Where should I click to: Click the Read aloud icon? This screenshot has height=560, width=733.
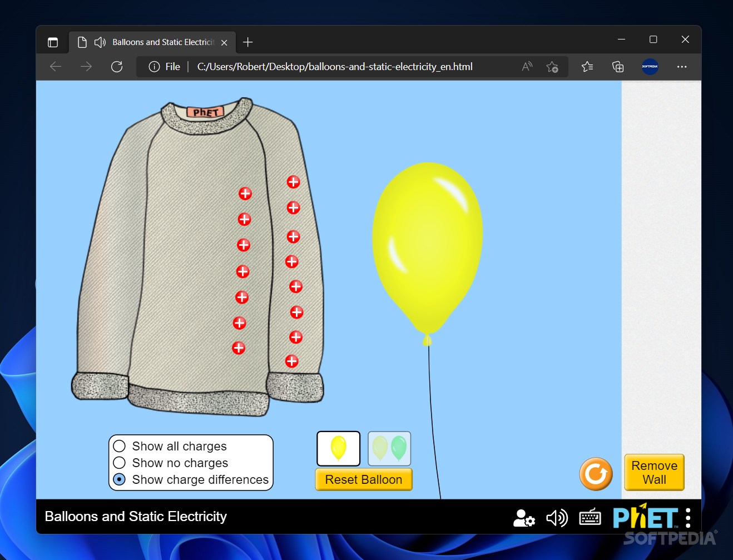click(x=527, y=67)
